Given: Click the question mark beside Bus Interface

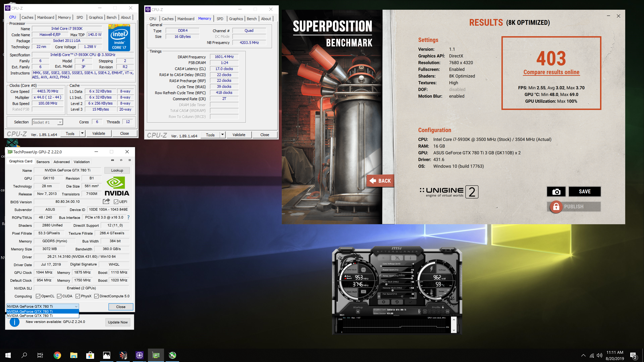Looking at the screenshot, I should [128, 217].
